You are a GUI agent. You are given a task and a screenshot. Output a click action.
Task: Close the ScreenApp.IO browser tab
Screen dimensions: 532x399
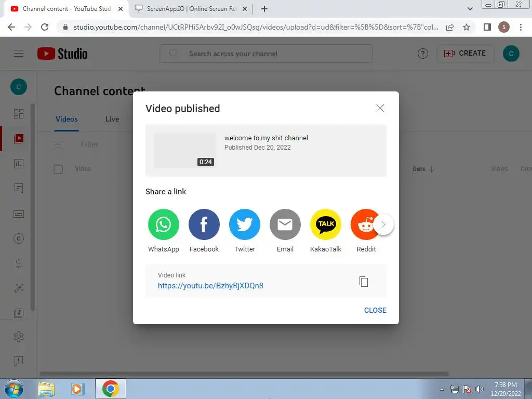coord(245,9)
